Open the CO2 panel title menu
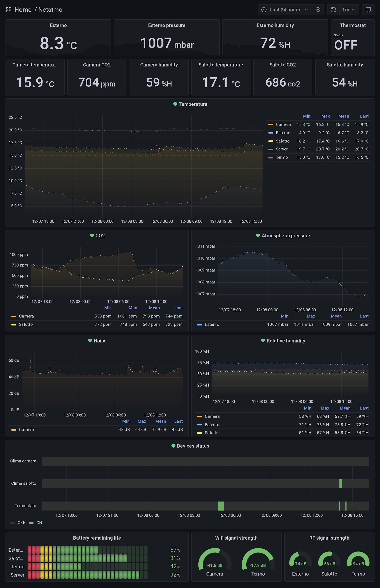 tap(100, 236)
